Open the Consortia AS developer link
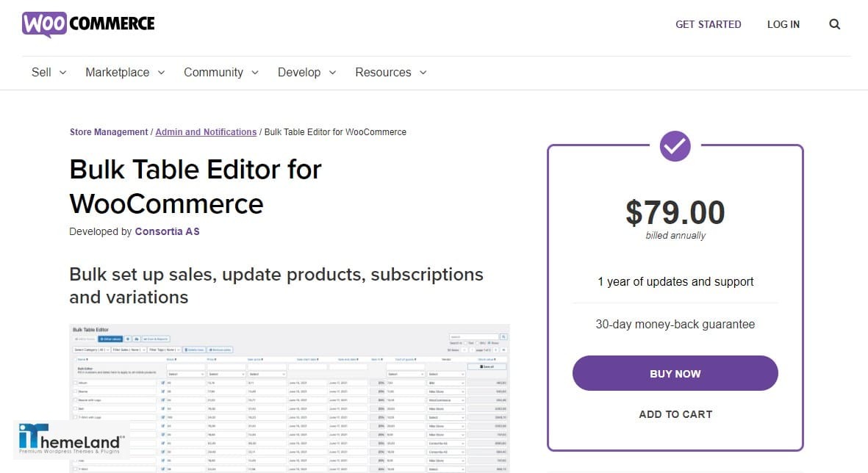The height and width of the screenshot is (473, 868). 167,232
